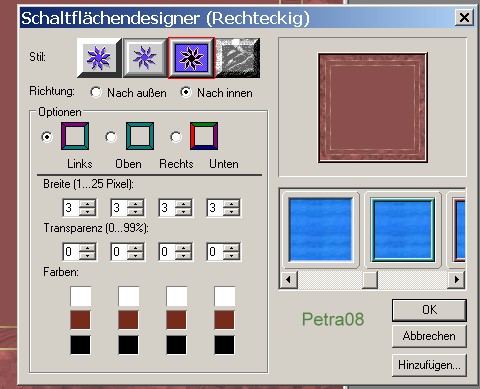Click the preset list right scroll arrow
480x389 pixels.
coord(456,279)
